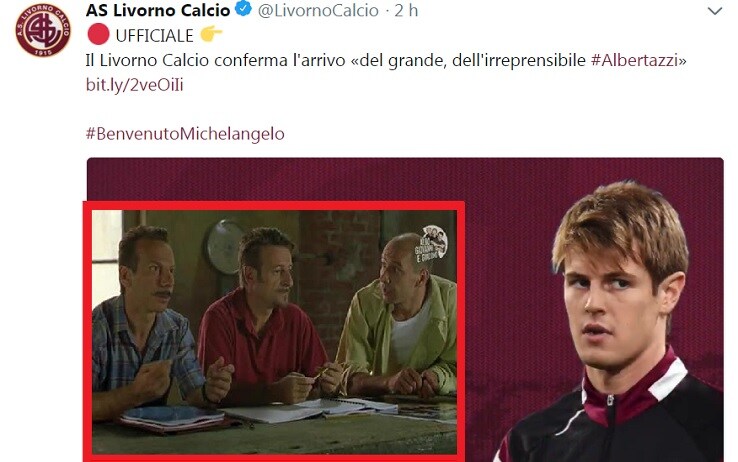Image resolution: width=738 pixels, height=462 pixels.
Task: Open the #Albertazzi hashtag
Action: point(634,60)
